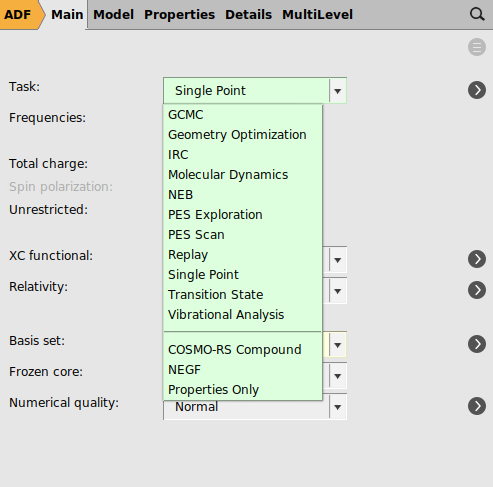
Task: Select the IRC task option
Action: (243, 155)
